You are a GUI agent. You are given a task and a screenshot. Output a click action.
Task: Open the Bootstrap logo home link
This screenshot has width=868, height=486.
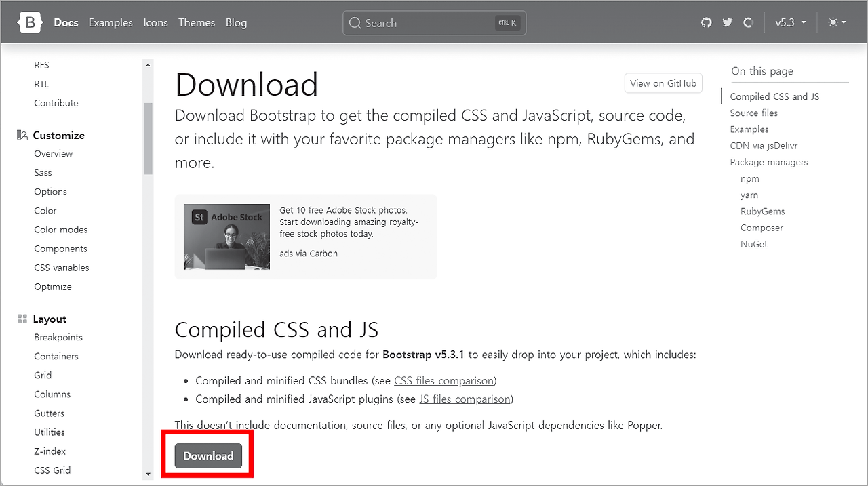coord(30,22)
